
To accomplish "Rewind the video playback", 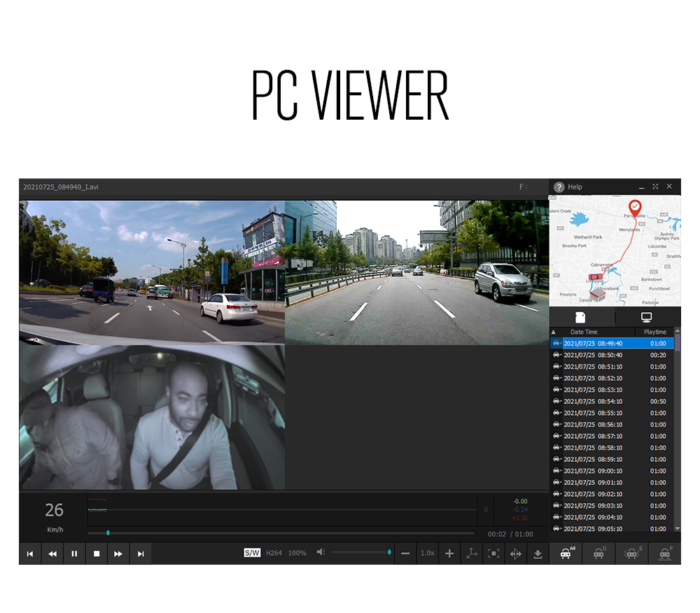I will click(52, 554).
